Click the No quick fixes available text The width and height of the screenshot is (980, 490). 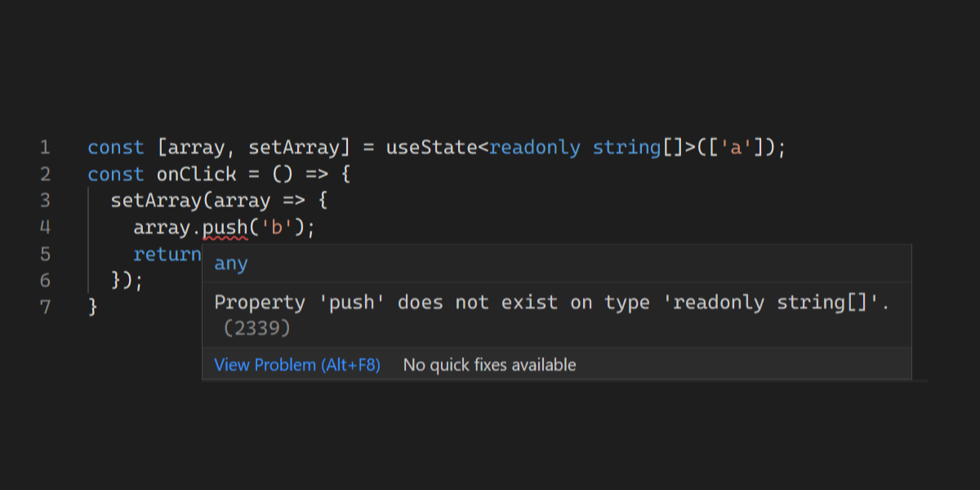coord(490,365)
